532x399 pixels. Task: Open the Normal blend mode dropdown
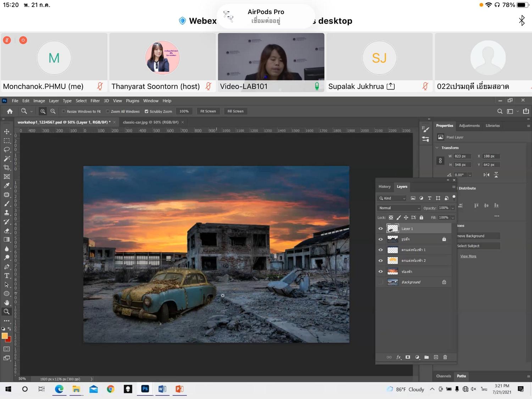coord(399,208)
